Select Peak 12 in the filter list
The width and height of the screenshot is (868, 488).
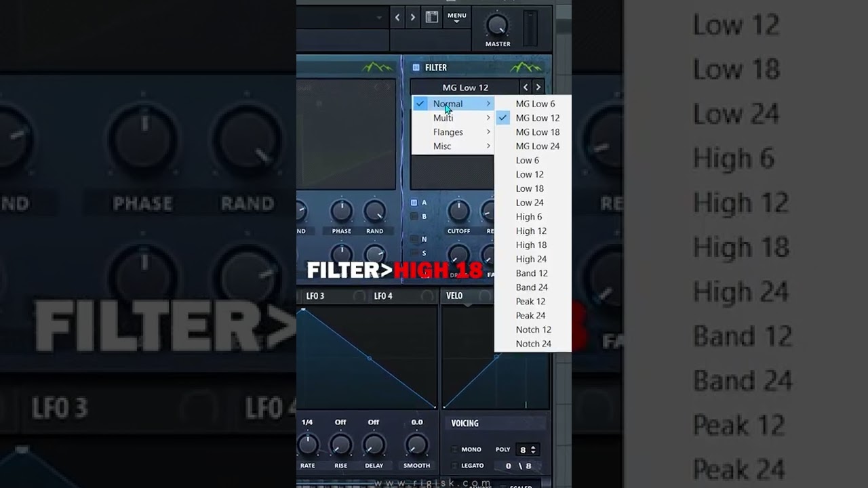[x=533, y=302]
